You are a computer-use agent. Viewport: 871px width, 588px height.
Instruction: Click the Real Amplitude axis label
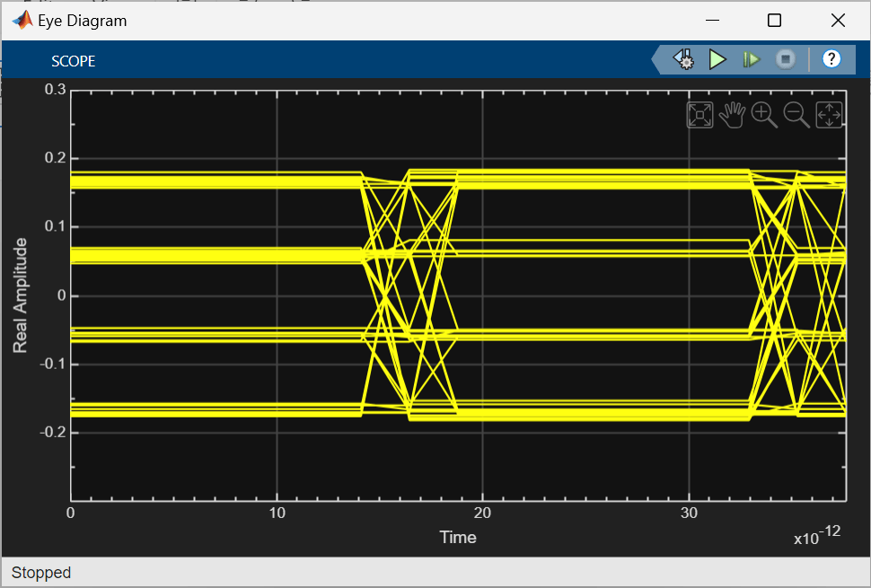point(20,294)
